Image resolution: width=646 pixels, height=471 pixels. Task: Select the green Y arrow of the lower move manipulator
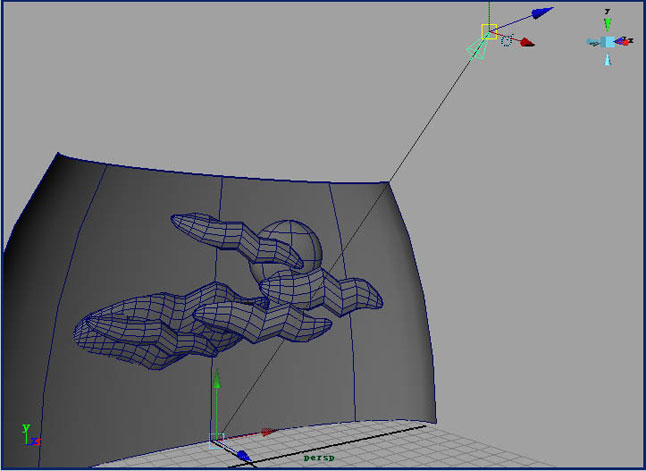click(217, 379)
